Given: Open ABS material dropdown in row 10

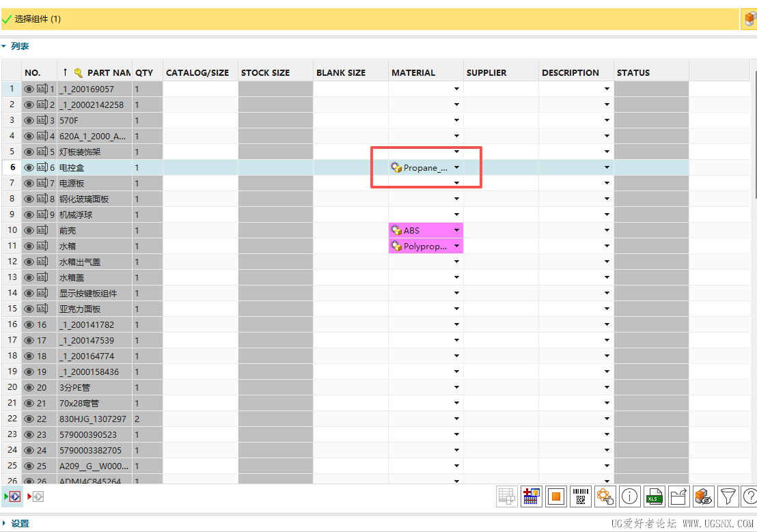Looking at the screenshot, I should click(456, 230).
